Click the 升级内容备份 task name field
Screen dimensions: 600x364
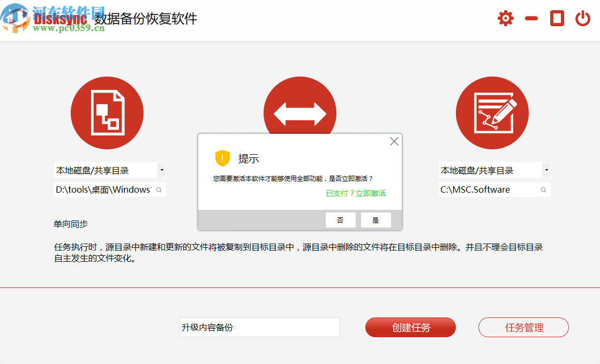click(x=260, y=327)
